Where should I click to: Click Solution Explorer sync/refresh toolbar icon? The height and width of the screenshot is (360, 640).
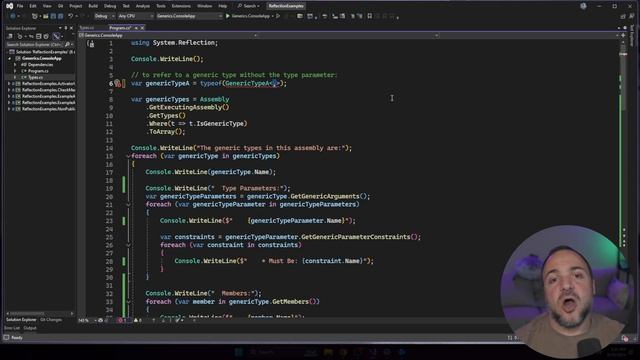(31, 36)
